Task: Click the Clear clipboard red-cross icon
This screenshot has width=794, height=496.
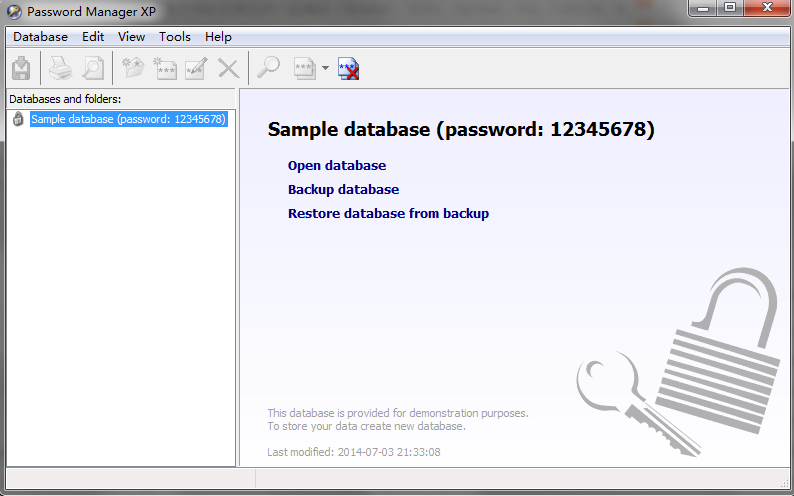Action: tap(348, 68)
